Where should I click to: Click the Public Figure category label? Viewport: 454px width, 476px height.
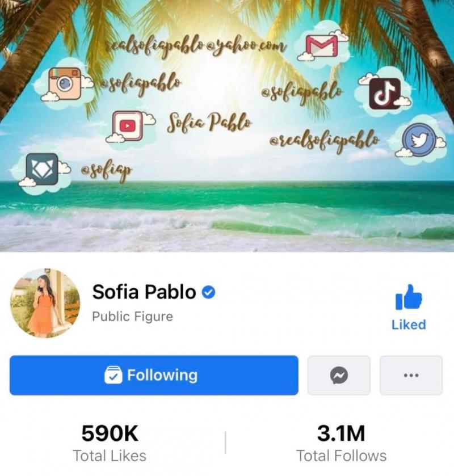pos(132,317)
